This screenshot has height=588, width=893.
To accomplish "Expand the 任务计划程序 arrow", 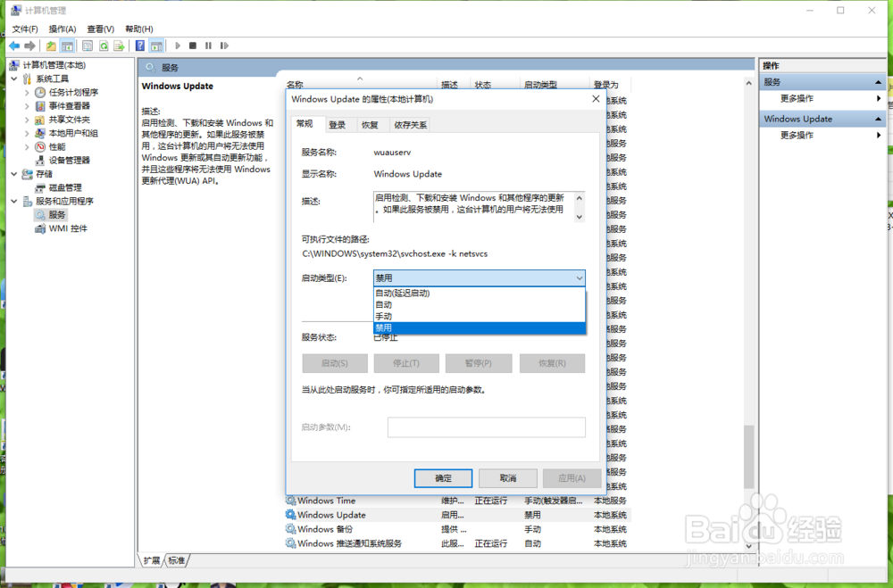I will pos(27,92).
